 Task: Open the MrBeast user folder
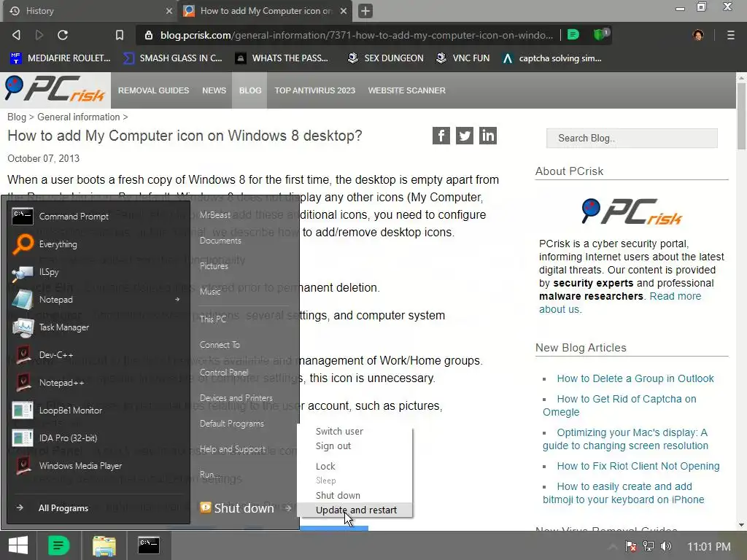pos(215,215)
